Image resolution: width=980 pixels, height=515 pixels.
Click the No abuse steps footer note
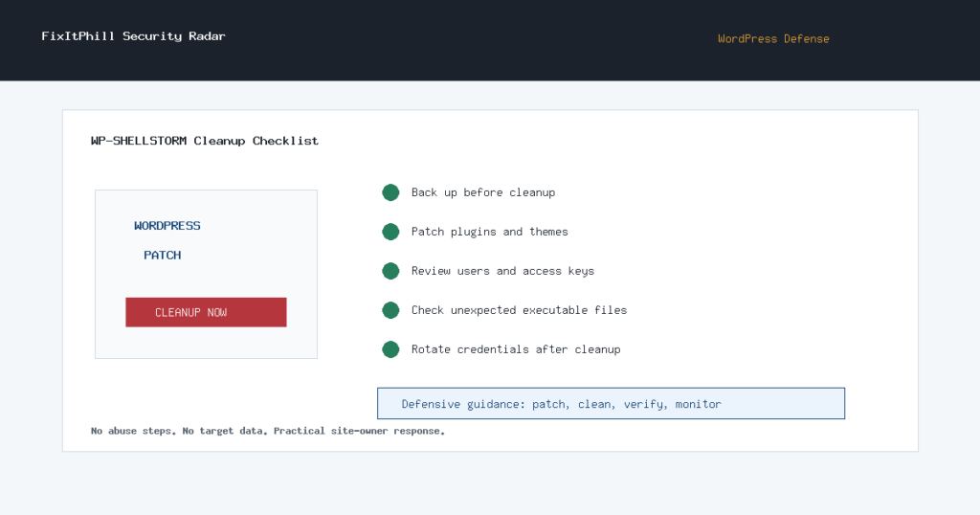coord(268,431)
